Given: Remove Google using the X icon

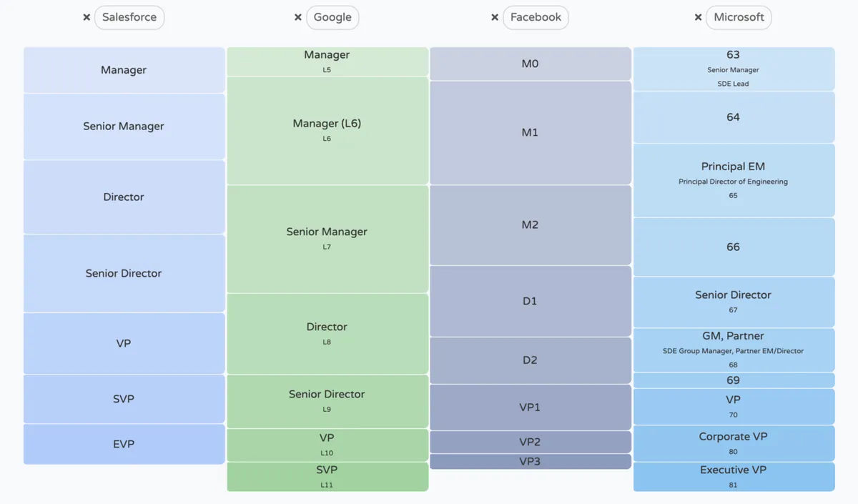Looking at the screenshot, I should [x=298, y=17].
